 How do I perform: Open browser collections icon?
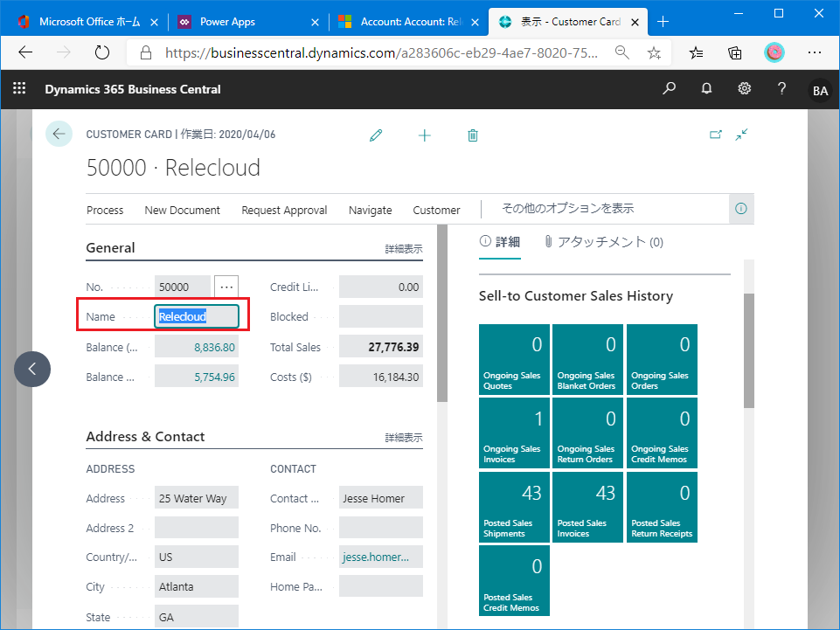(x=735, y=52)
